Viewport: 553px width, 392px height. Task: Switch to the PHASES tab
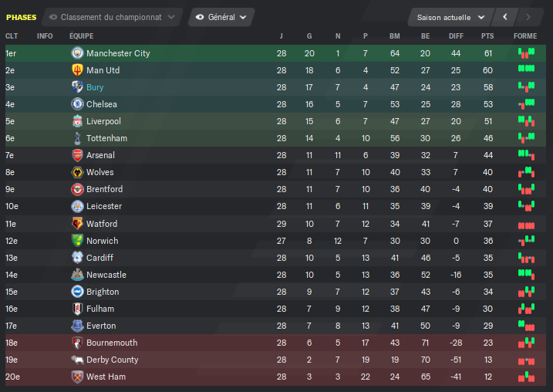point(21,17)
